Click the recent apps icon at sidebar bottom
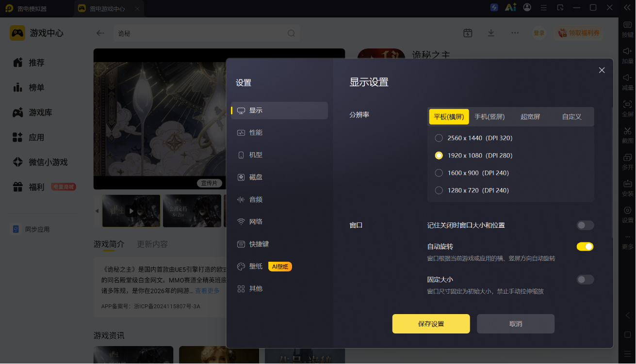The image size is (636, 364). [x=627, y=353]
